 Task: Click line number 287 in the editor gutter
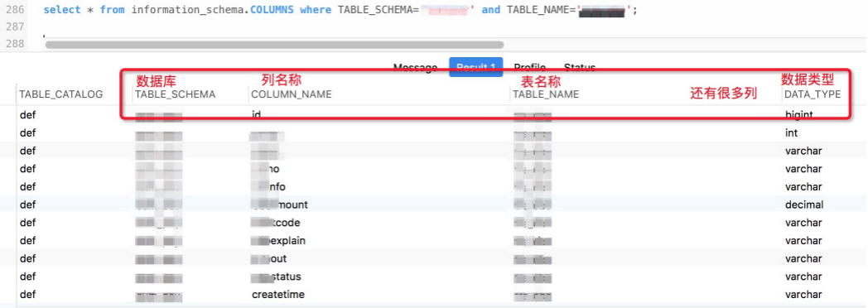(14, 26)
